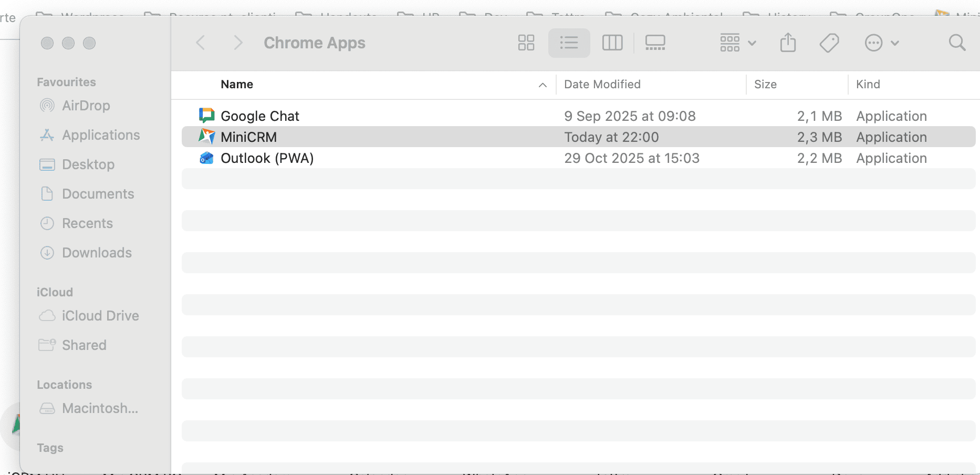Sort by the Name column header
Screen dimensions: 980x475
coord(237,85)
